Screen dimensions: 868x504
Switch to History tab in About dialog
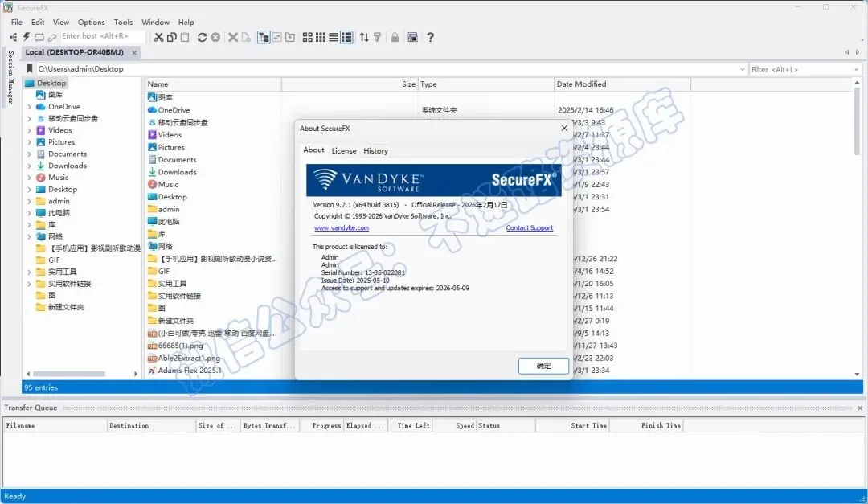376,150
